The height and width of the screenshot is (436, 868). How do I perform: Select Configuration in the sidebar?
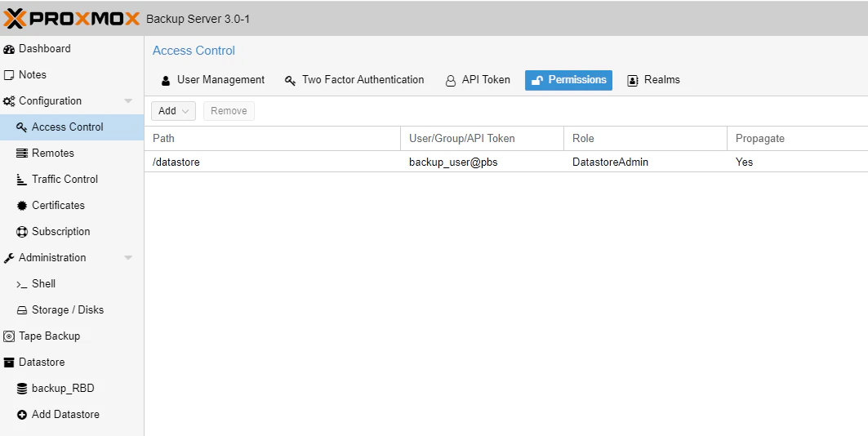point(72,100)
